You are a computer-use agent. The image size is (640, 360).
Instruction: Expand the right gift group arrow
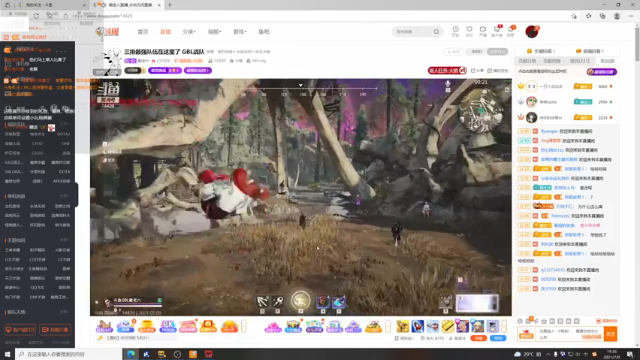[x=504, y=326]
